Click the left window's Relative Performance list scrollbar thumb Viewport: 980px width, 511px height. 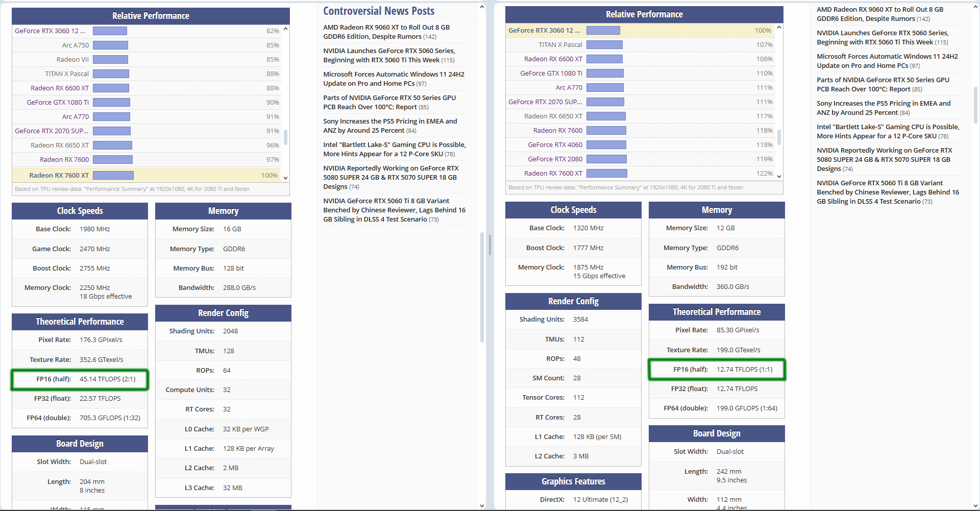285,137
